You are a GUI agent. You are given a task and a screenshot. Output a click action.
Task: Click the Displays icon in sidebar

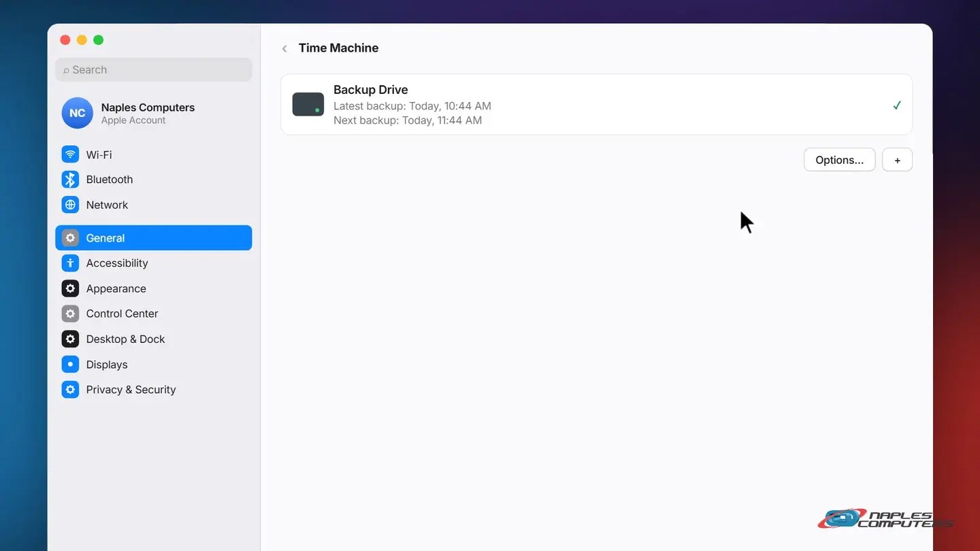pos(70,365)
